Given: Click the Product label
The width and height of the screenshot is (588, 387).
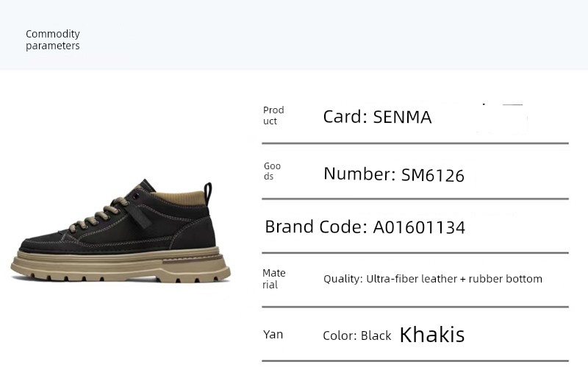Looking at the screenshot, I should click(273, 116).
